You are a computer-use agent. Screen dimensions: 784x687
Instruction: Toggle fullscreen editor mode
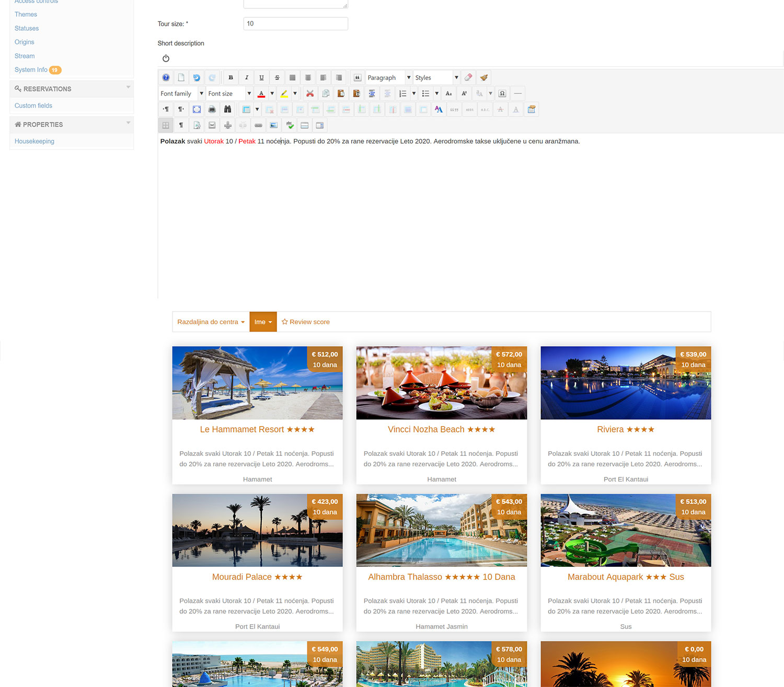[x=197, y=109]
